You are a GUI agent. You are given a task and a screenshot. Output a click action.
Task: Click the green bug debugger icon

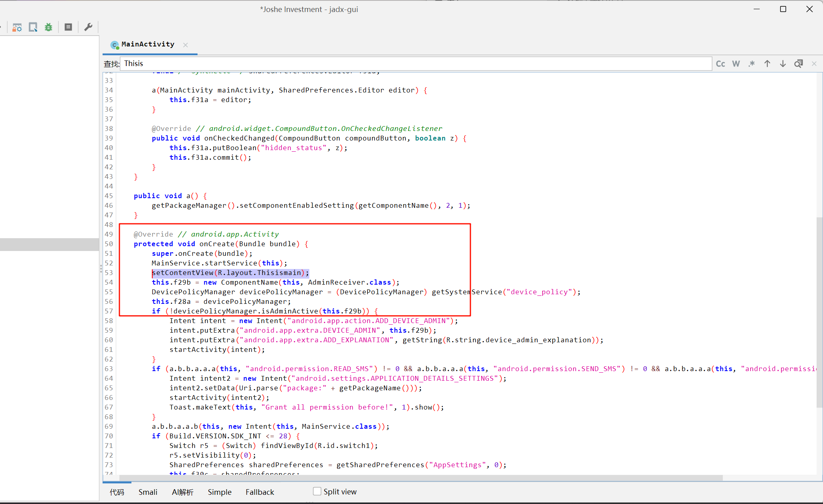(48, 27)
